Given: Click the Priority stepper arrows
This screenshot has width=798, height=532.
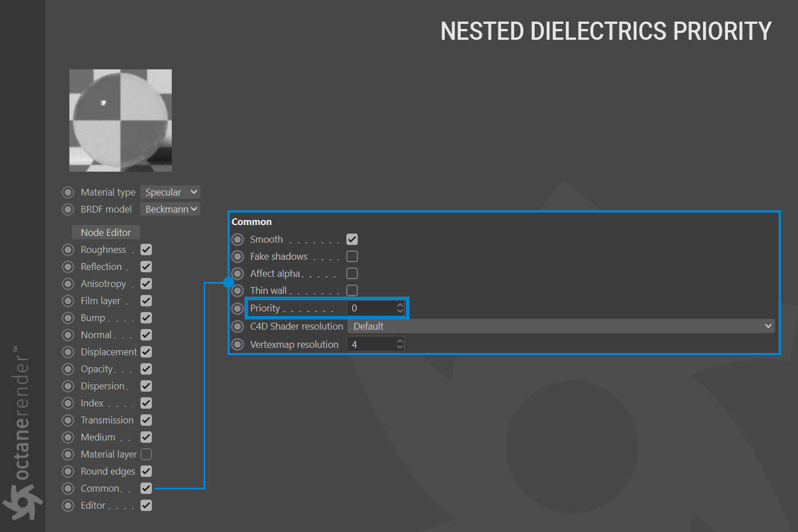Looking at the screenshot, I should coord(400,308).
